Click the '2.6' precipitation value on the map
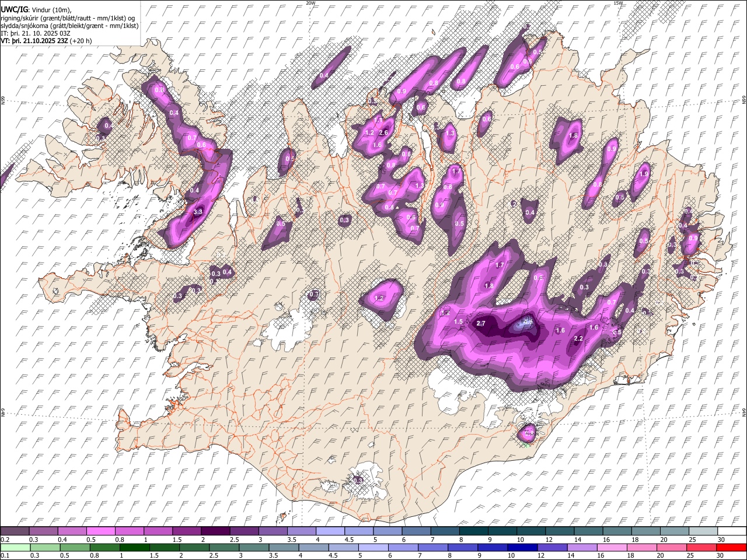This screenshot has height=560, width=747. click(383, 132)
